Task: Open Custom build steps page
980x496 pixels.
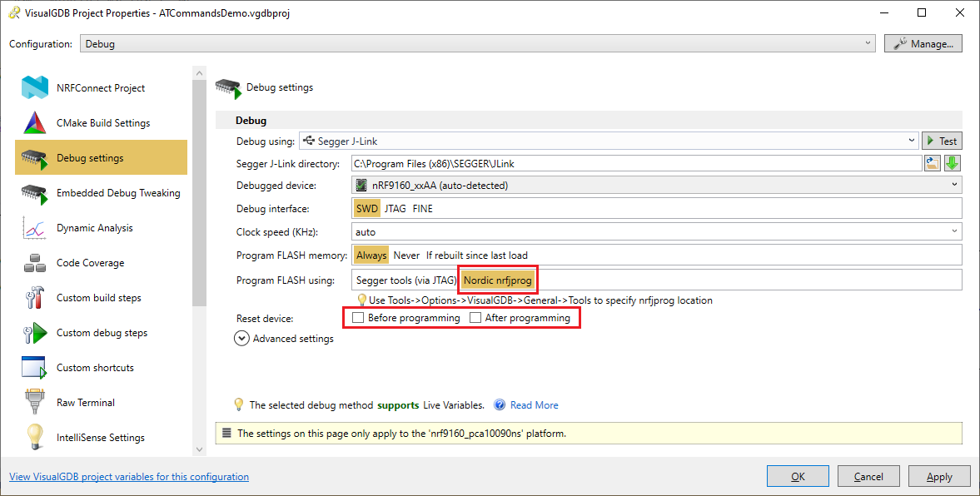Action: pyautogui.click(x=101, y=298)
